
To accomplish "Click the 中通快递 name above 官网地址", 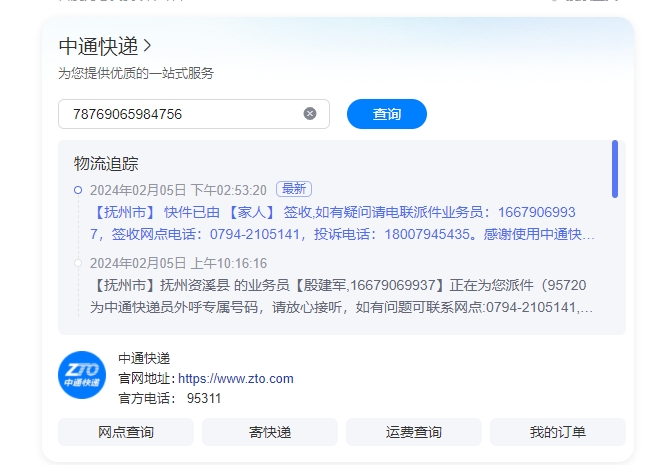I will tap(144, 359).
